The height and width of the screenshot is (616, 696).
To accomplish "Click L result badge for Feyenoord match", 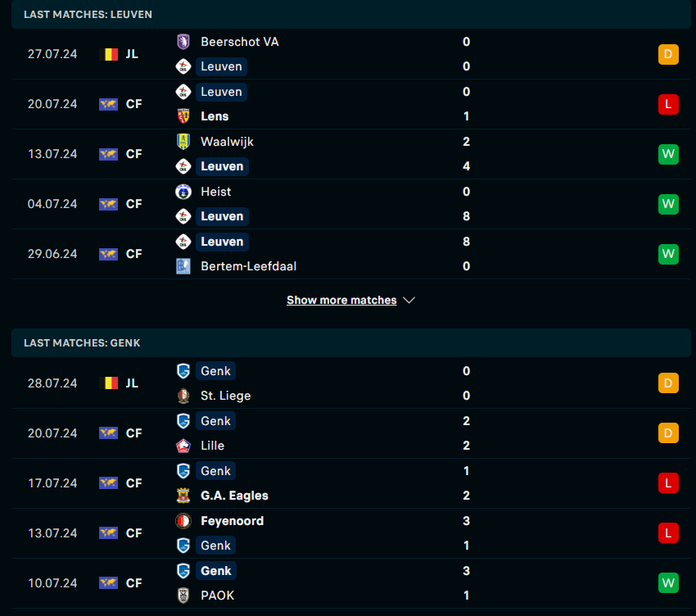I will (x=668, y=533).
